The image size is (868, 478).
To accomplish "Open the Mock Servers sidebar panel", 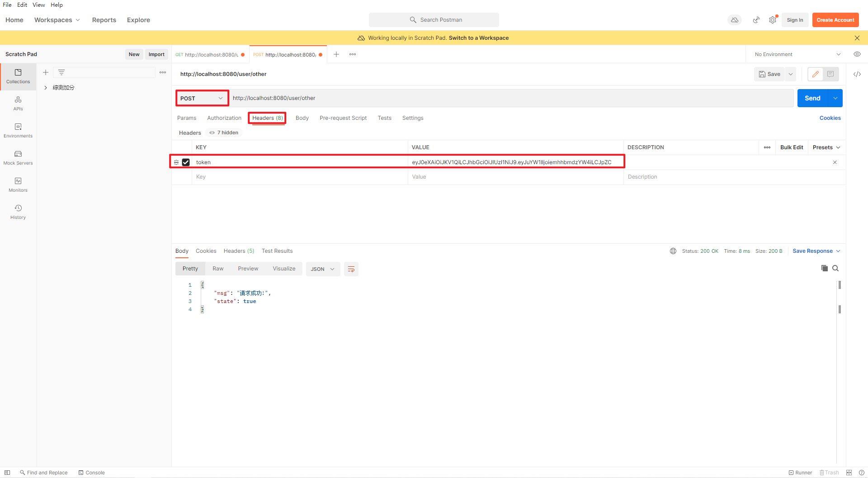I will pos(18,158).
